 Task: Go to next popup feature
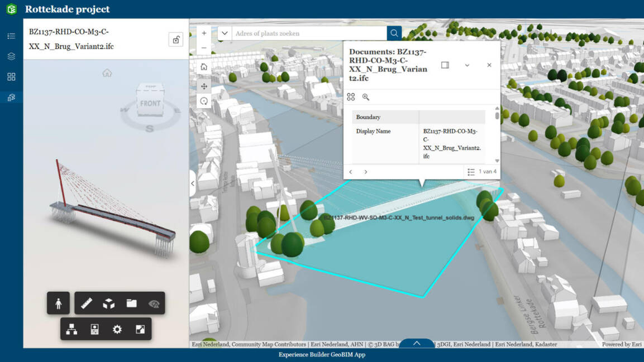tap(366, 172)
